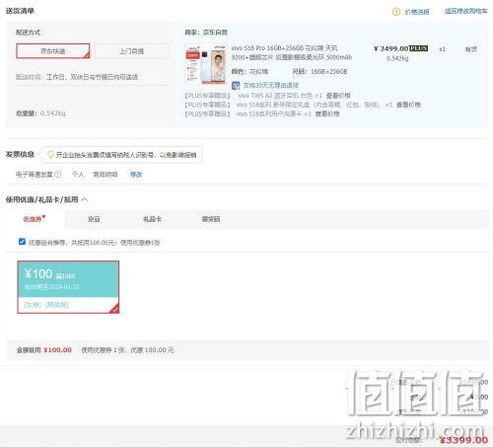The width and height of the screenshot is (493, 448).
Task: View price of S18 user card gift
Action: click(x=327, y=113)
